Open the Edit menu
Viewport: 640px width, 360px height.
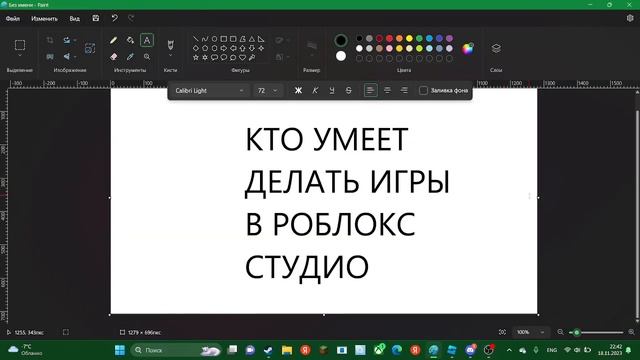(44, 18)
